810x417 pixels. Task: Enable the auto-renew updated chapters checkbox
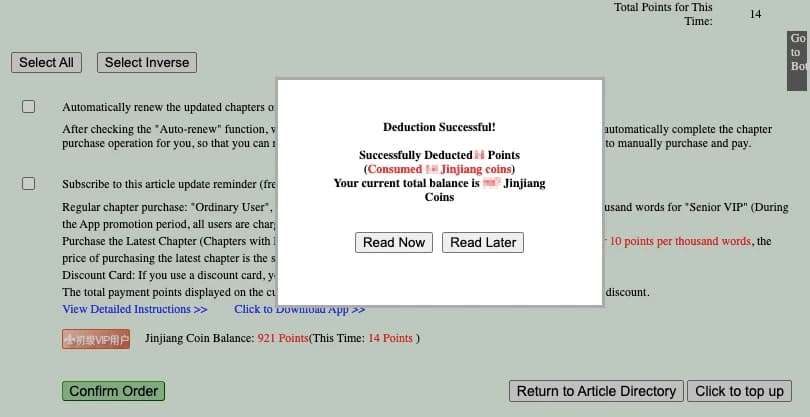pyautogui.click(x=28, y=107)
